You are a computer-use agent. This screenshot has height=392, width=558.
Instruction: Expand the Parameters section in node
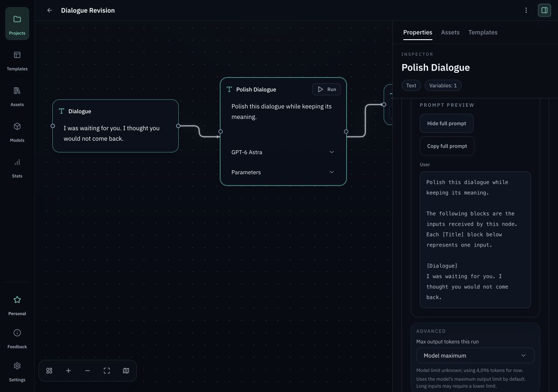283,172
